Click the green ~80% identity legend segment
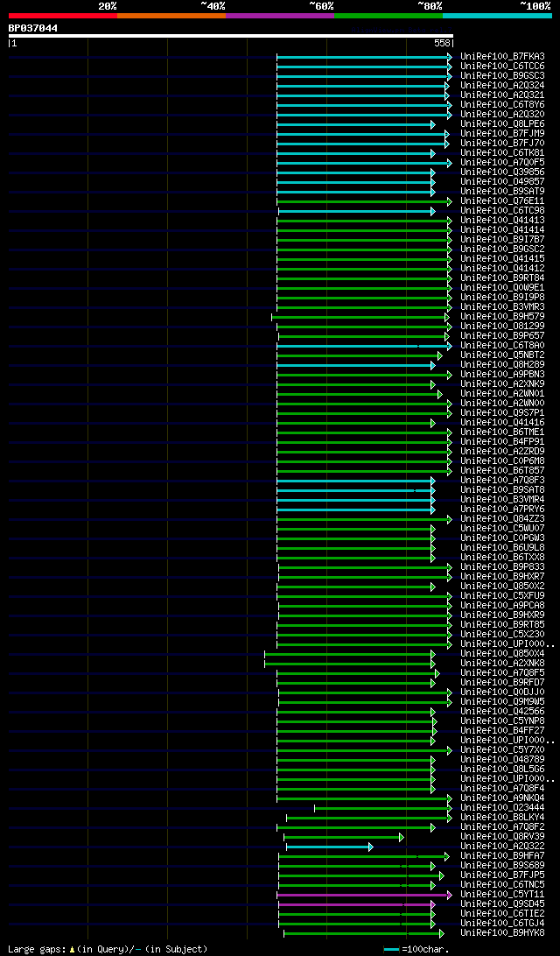The image size is (560, 956). 388,15
